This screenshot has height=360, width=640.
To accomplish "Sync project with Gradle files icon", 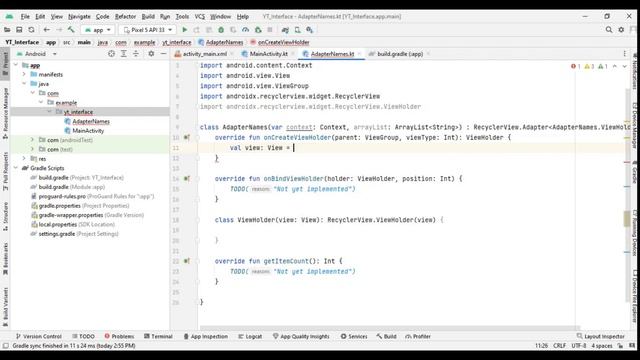I will [285, 30].
